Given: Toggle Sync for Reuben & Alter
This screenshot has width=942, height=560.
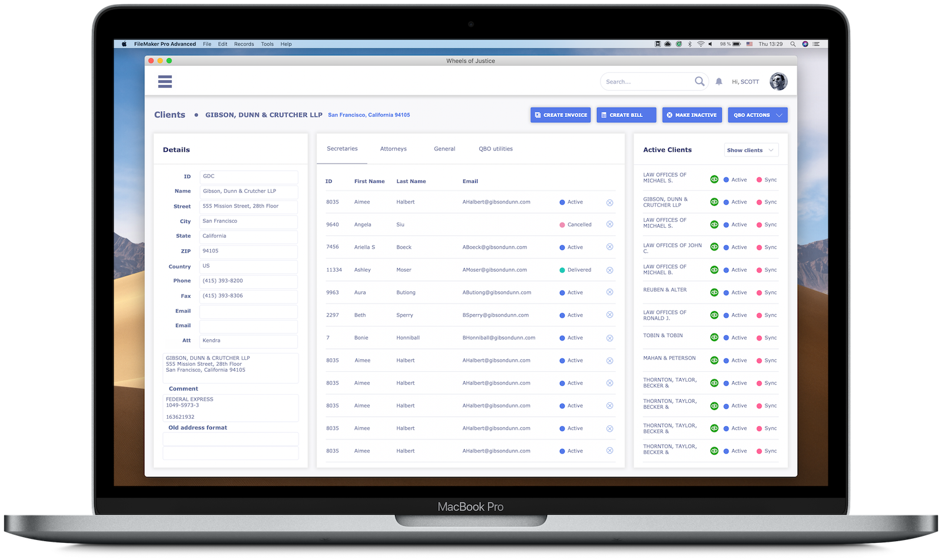Looking at the screenshot, I should pyautogui.click(x=767, y=292).
